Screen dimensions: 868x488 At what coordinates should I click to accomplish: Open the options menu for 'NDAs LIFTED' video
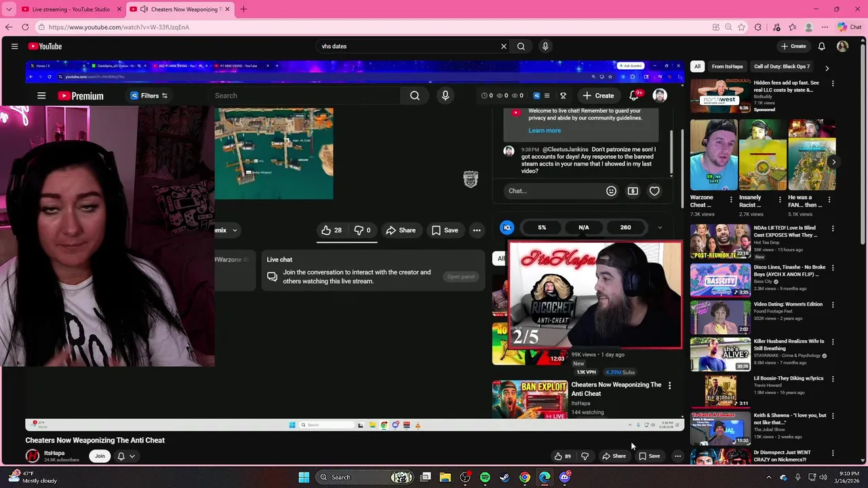click(x=833, y=228)
